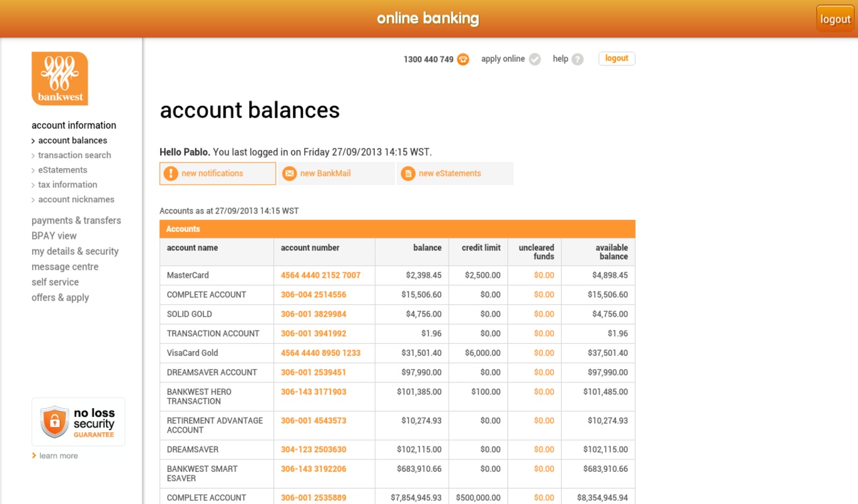This screenshot has width=858, height=504.
Task: Open account number 306-001 3829984
Action: pyautogui.click(x=314, y=314)
